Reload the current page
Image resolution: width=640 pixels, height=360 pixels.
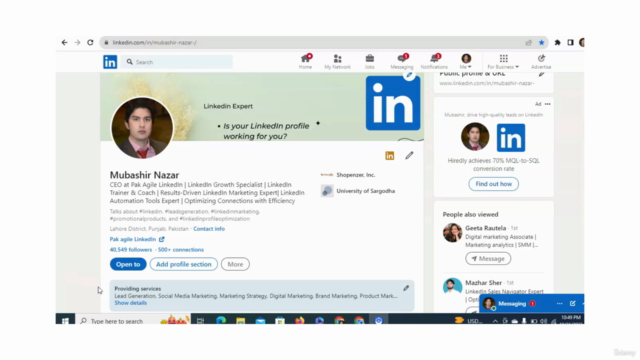click(x=90, y=42)
